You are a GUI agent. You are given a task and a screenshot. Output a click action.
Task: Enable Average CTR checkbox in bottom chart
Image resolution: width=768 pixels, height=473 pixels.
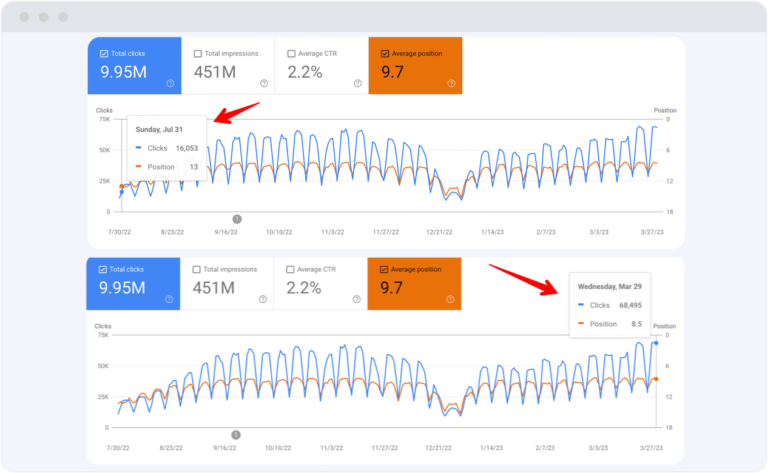coord(291,269)
